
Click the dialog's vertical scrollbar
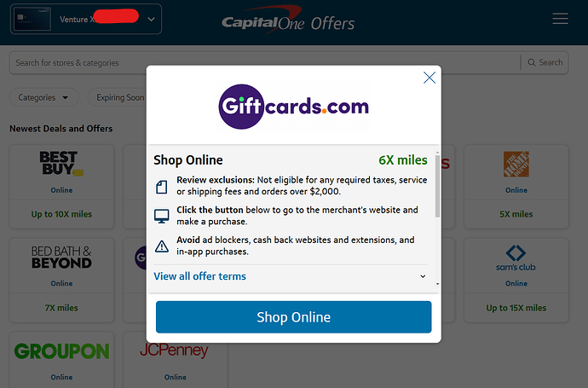click(x=437, y=187)
